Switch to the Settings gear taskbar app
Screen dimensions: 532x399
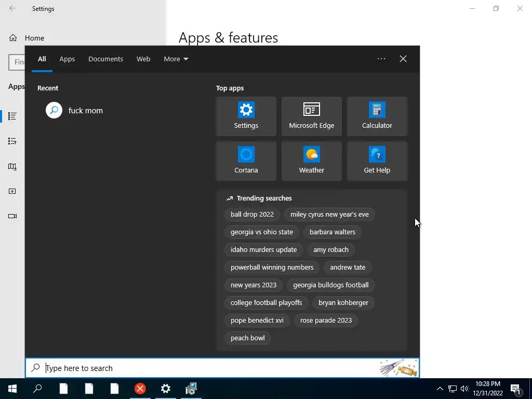pyautogui.click(x=166, y=389)
